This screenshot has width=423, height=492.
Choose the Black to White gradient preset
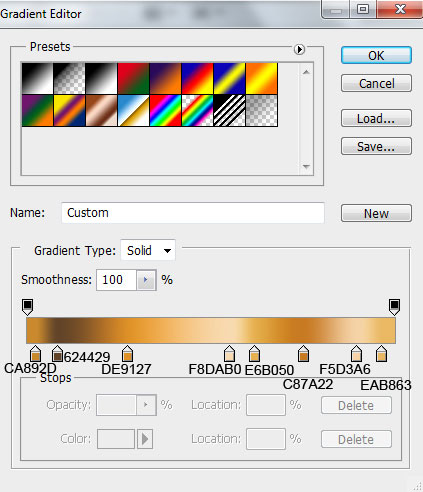[x=37, y=79]
